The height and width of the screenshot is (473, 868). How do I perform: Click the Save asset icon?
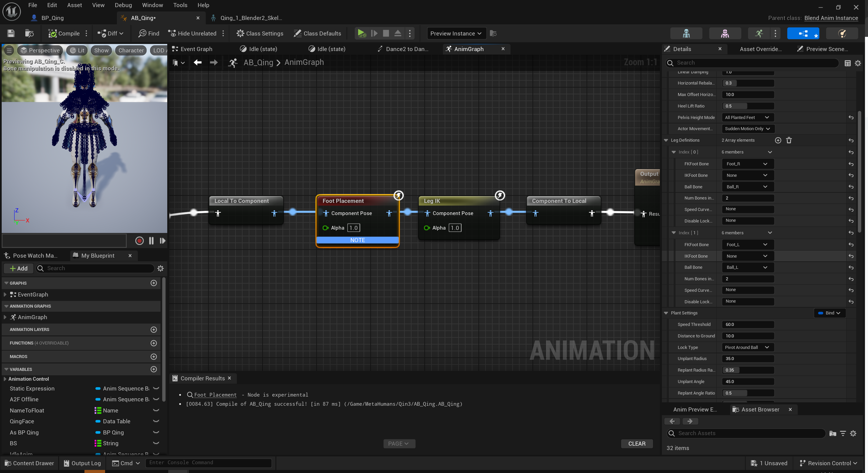tap(11, 33)
